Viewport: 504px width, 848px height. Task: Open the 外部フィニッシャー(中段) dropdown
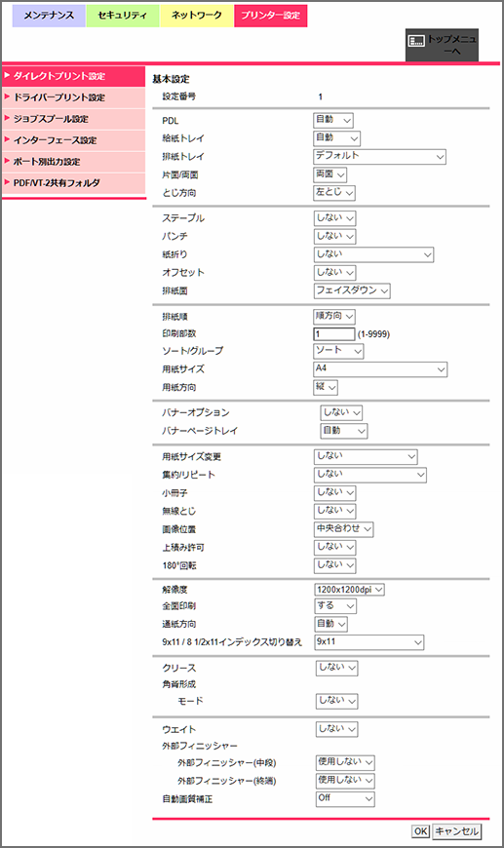tap(345, 762)
